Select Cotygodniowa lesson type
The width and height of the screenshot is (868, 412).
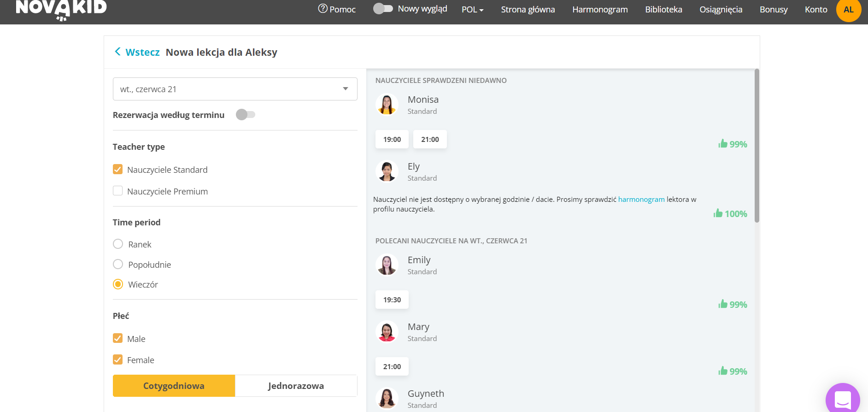coord(174,386)
